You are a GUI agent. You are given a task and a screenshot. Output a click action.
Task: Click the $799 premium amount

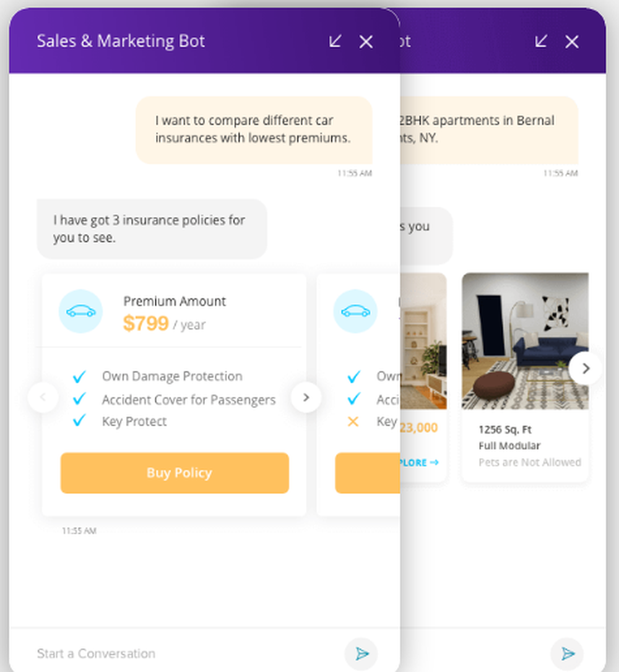pyautogui.click(x=146, y=323)
